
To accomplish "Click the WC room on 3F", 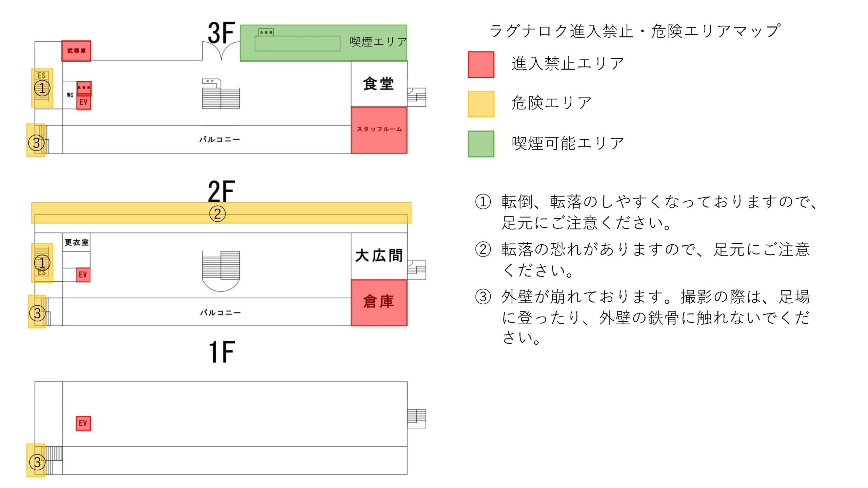I will pos(70,95).
